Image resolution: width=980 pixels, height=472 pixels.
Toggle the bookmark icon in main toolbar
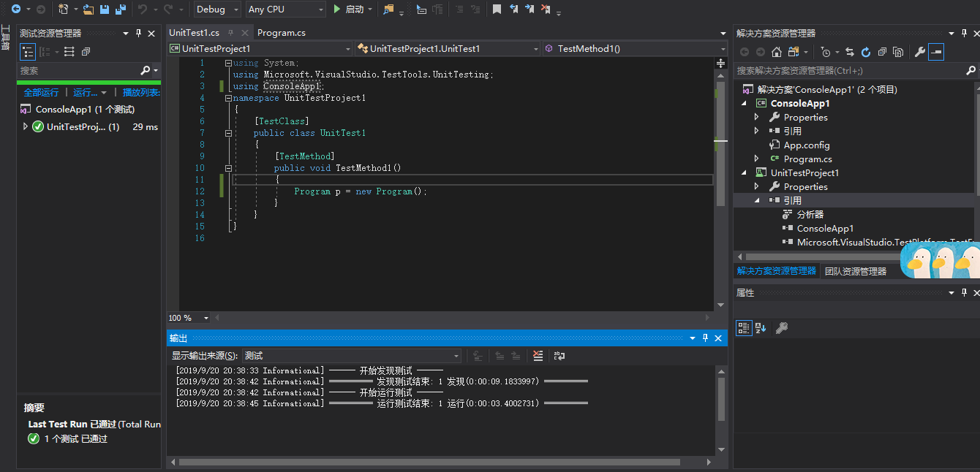497,9
